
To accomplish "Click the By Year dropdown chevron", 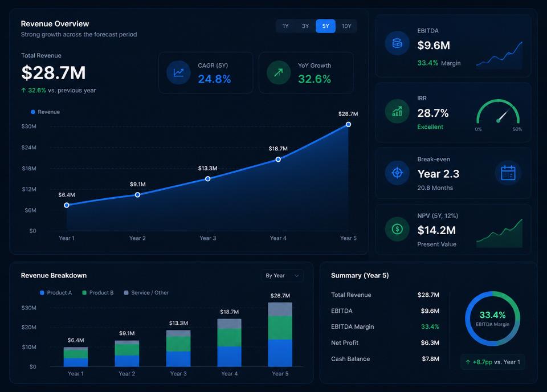I will click(296, 276).
